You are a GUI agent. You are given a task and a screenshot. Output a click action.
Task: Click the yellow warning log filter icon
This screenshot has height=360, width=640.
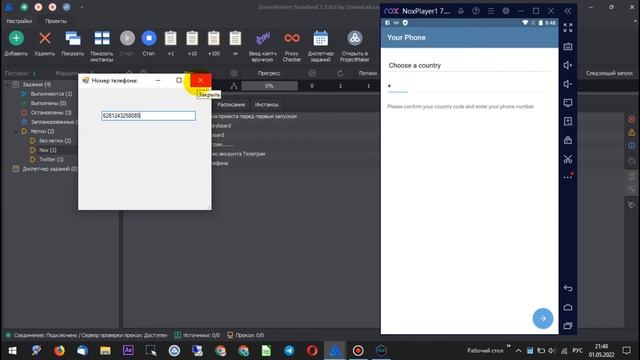click(632, 132)
